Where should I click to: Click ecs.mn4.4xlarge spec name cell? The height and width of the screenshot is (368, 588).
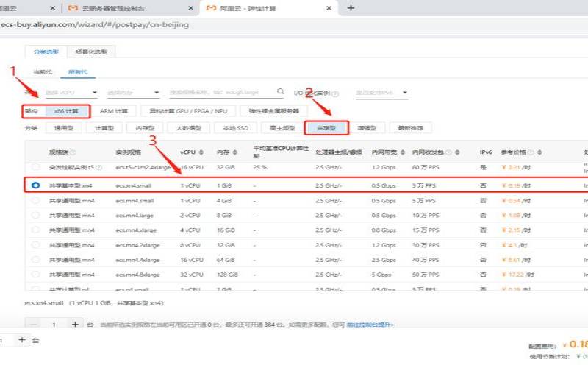click(137, 260)
